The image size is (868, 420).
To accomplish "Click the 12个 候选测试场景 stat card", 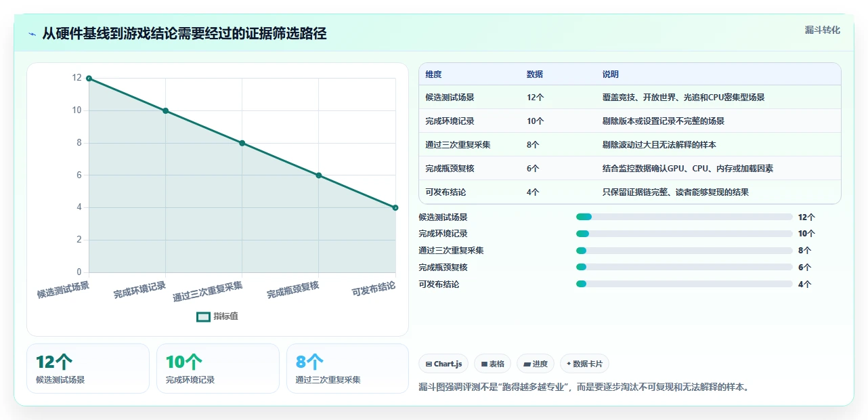I will (x=88, y=369).
